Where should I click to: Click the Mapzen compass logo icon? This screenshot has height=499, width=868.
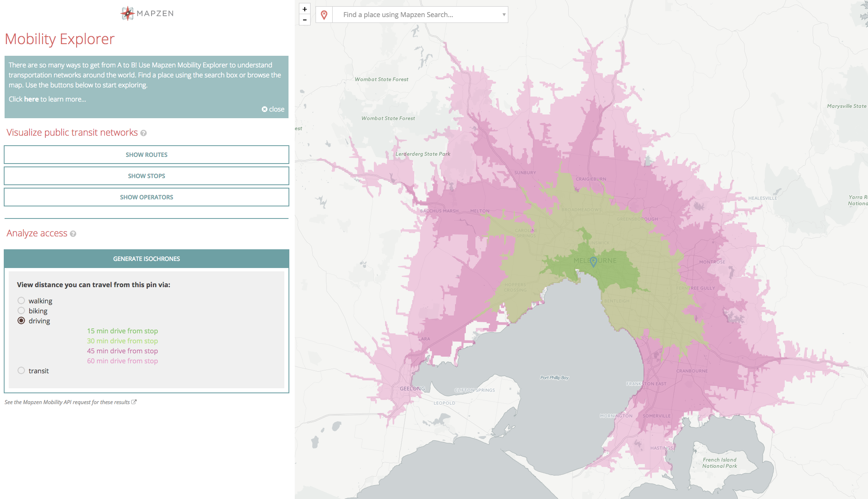click(127, 13)
